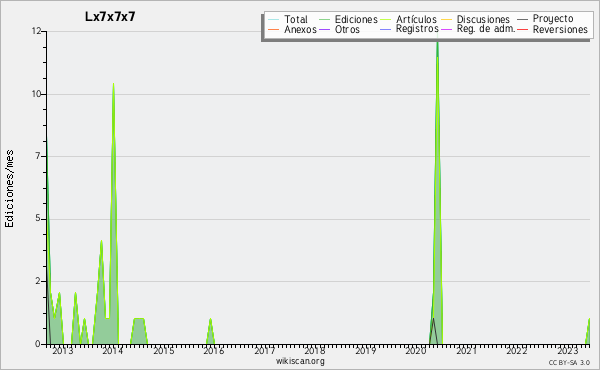600x370 pixels.
Task: Click the Registros legend label
Action: 417,29
